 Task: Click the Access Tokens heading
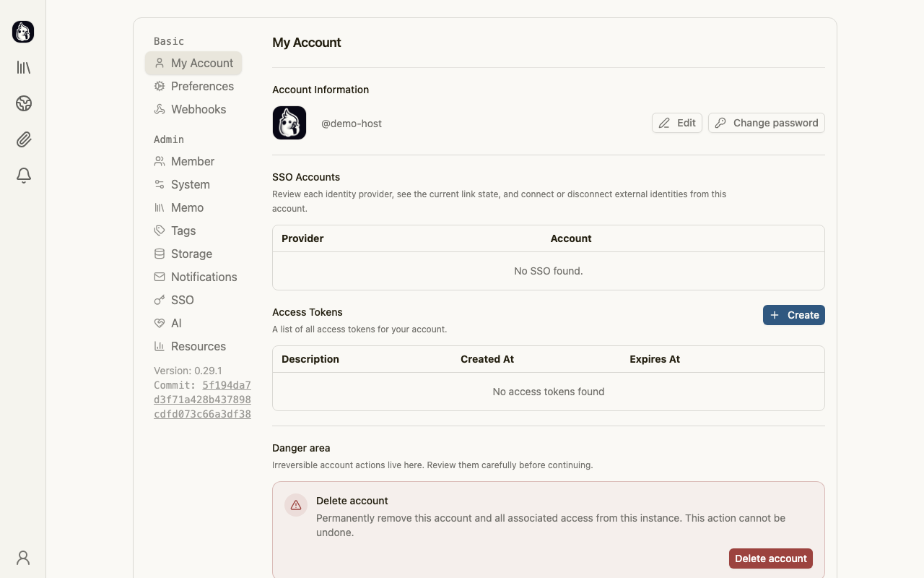click(x=308, y=312)
